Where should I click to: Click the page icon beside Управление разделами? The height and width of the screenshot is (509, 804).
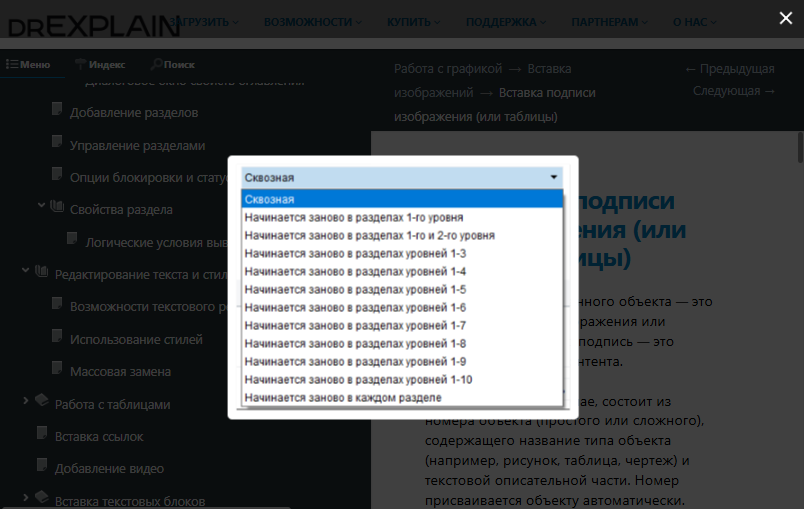pos(58,143)
